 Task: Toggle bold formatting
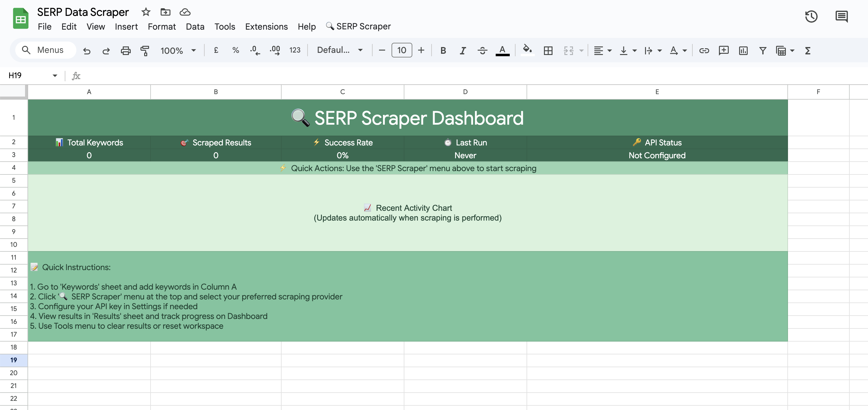[443, 51]
